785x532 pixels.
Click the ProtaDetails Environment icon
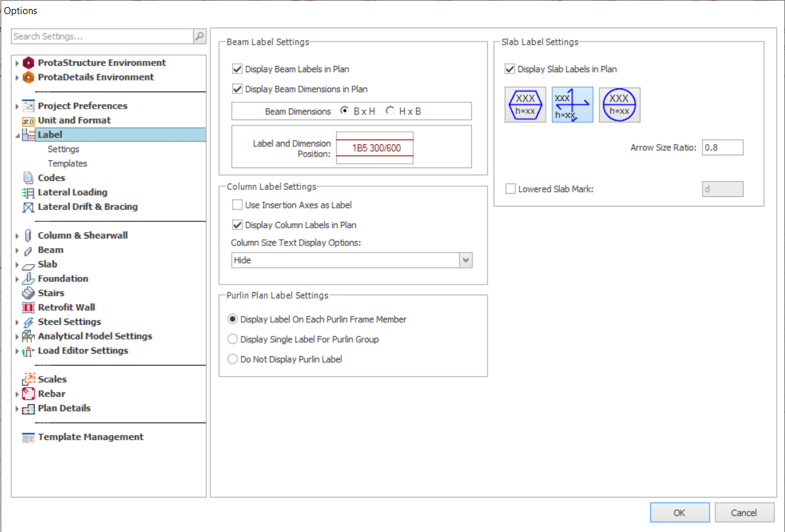(28, 77)
